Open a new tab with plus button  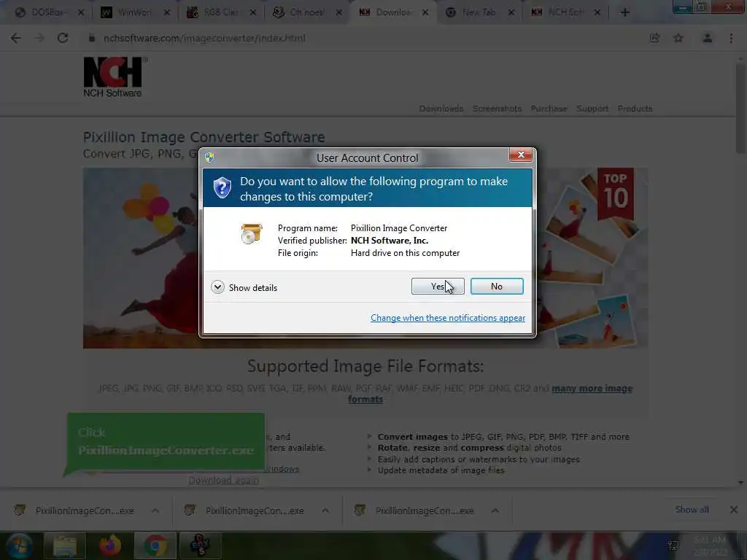(x=624, y=12)
